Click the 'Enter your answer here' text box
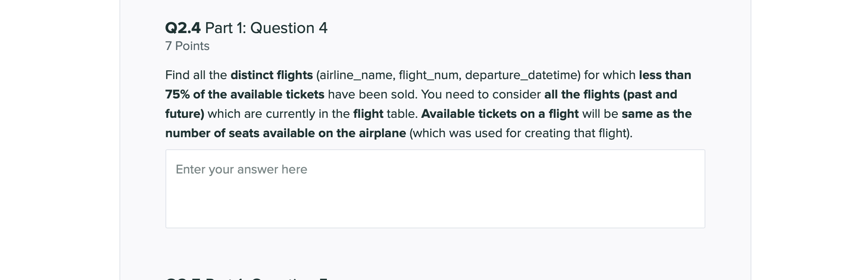Image resolution: width=868 pixels, height=280 pixels. [x=435, y=188]
